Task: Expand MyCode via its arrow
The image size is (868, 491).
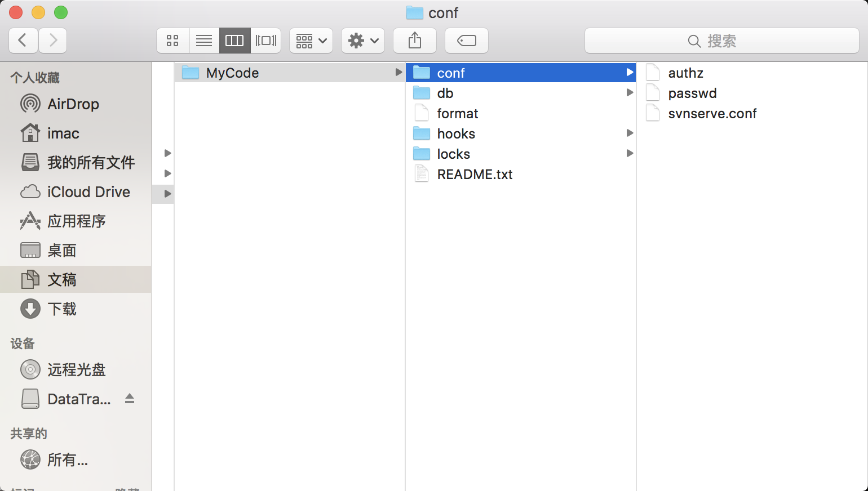Action: (398, 73)
